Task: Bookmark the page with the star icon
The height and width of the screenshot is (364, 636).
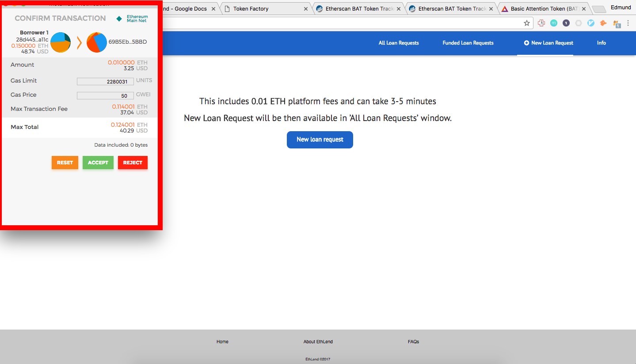Action: click(526, 23)
